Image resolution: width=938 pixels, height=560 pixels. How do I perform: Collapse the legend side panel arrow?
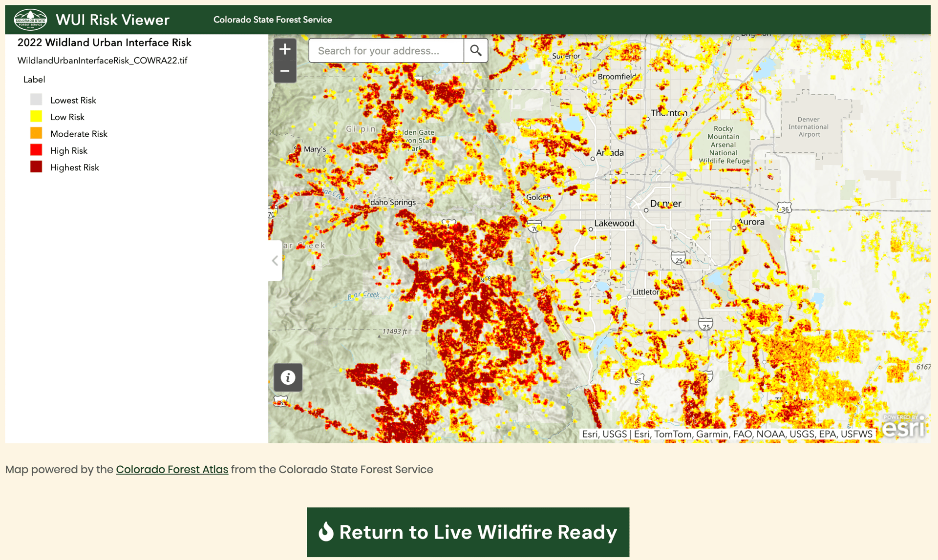tap(275, 261)
